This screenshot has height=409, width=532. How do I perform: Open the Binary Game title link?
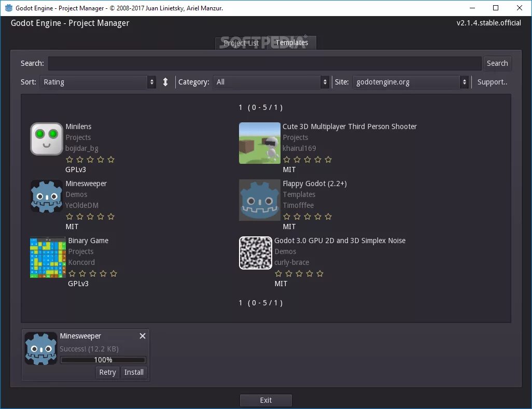tap(88, 241)
